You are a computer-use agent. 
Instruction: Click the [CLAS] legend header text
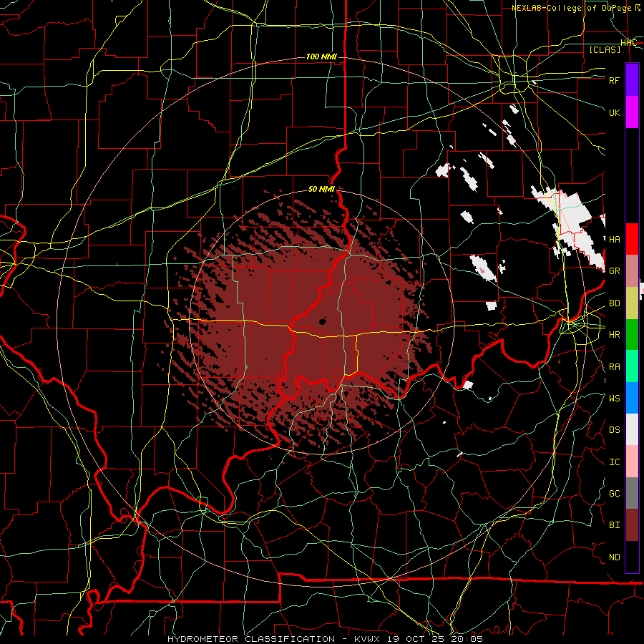pos(605,49)
